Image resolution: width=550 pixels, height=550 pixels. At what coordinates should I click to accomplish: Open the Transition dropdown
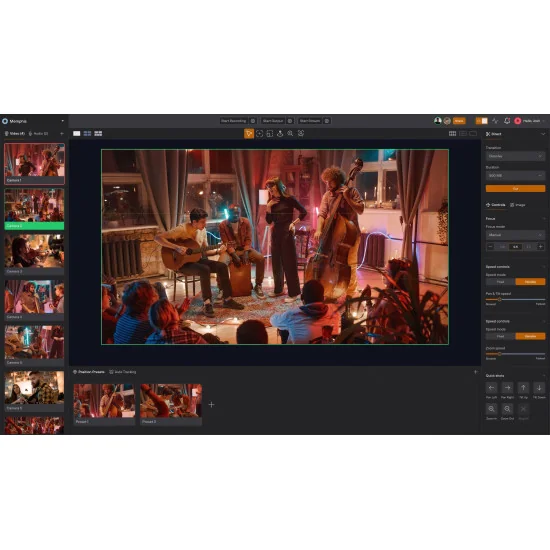coord(515,156)
